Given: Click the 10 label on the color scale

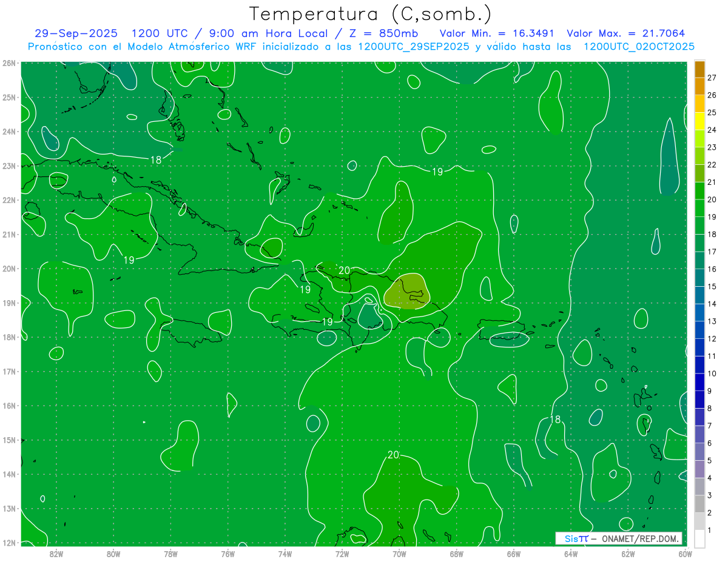Looking at the screenshot, I should tap(712, 373).
